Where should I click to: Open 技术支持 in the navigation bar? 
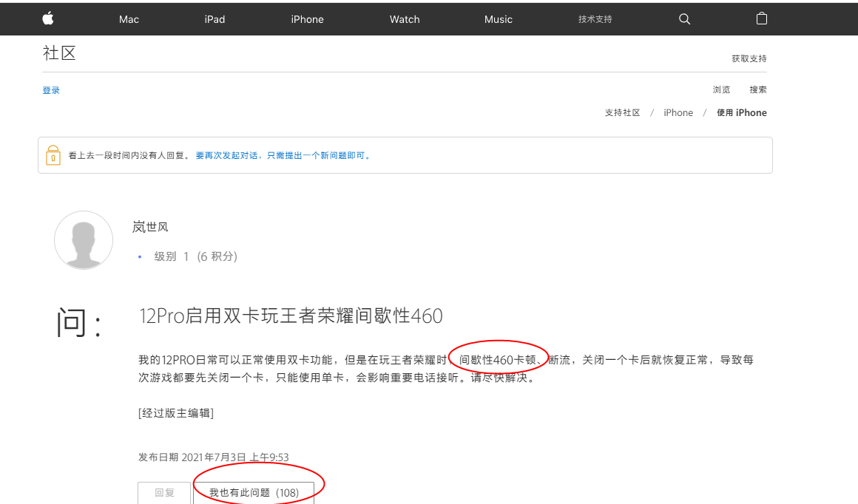pos(595,19)
